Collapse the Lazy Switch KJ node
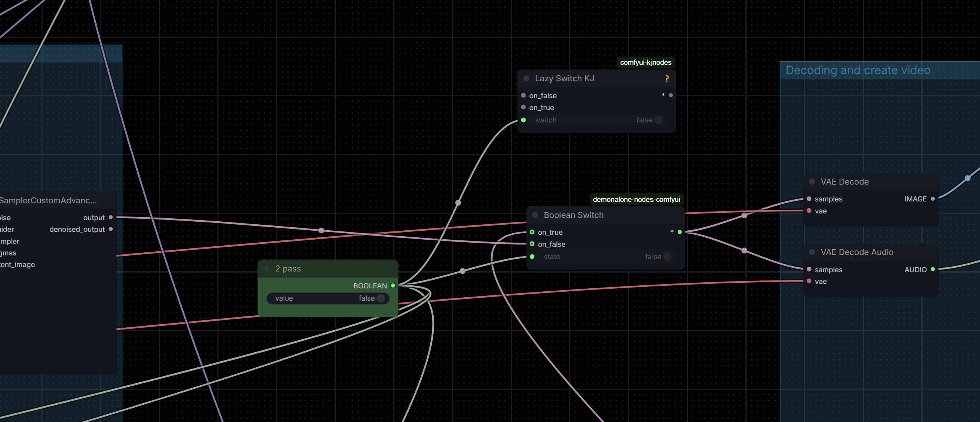The width and height of the screenshot is (980, 422). [x=526, y=79]
